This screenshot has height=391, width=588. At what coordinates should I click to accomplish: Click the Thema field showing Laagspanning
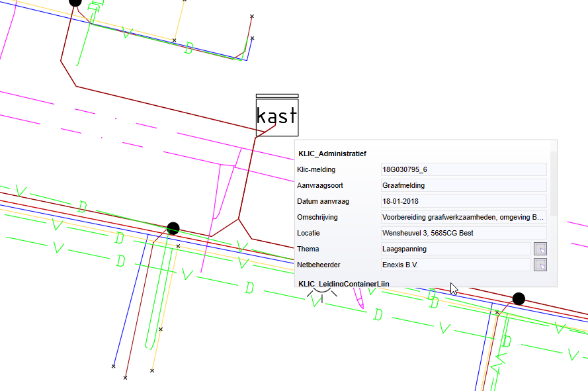[x=455, y=249]
